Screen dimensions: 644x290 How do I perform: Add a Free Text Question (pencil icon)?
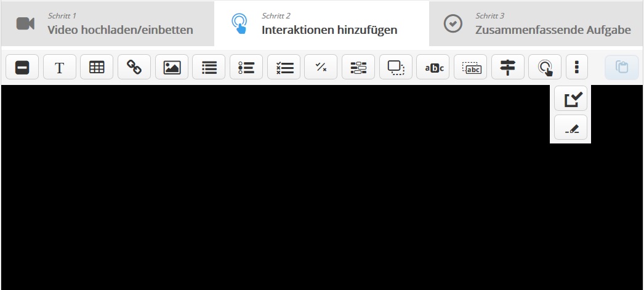tap(571, 127)
